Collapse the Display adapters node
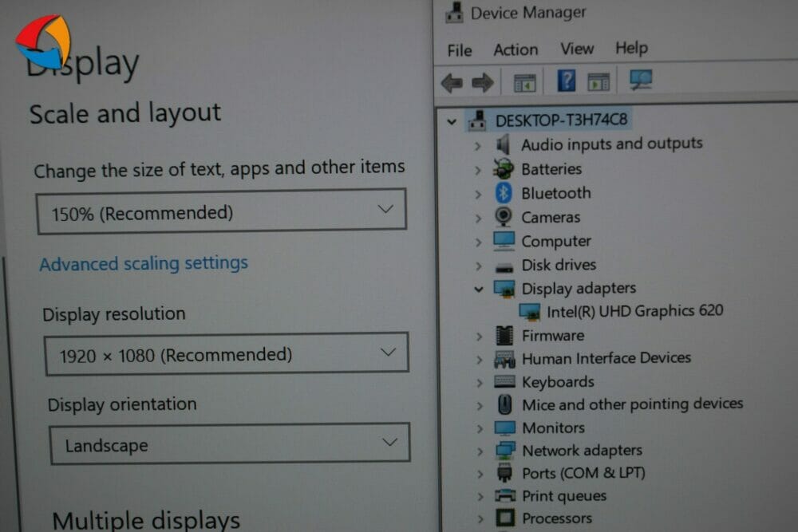The width and height of the screenshot is (798, 532). click(478, 290)
